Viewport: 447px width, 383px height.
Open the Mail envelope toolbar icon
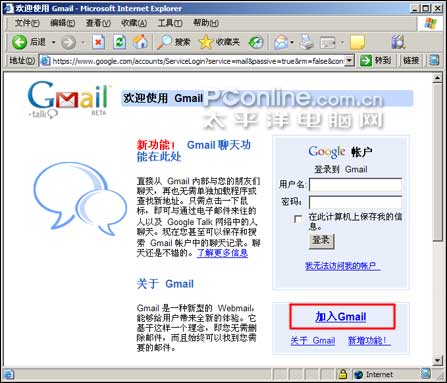pos(281,42)
